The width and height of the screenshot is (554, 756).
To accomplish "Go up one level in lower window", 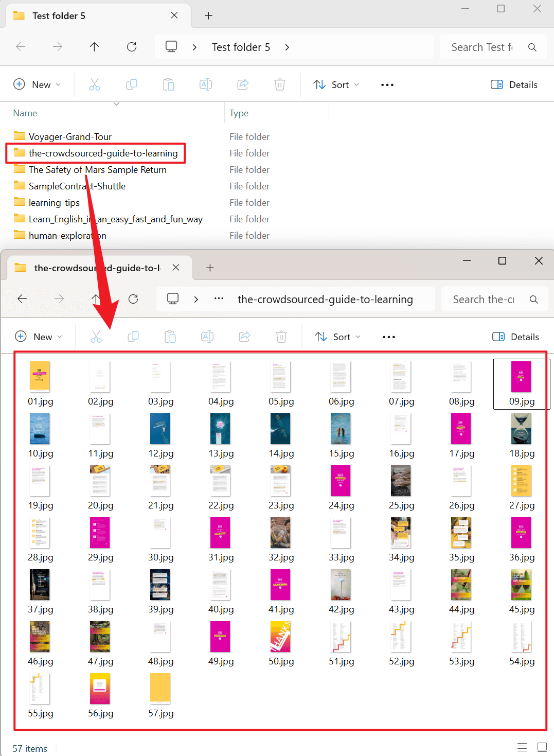I will [96, 299].
